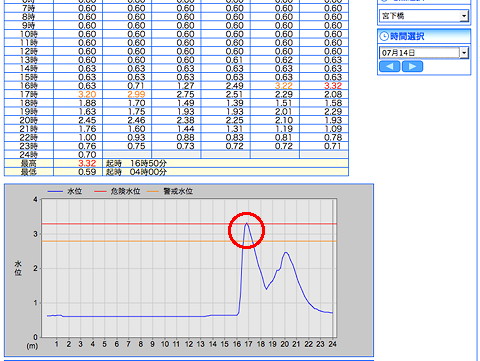The image size is (480, 361).
Task: Click the previous date left arrow button
Action: tap(389, 66)
